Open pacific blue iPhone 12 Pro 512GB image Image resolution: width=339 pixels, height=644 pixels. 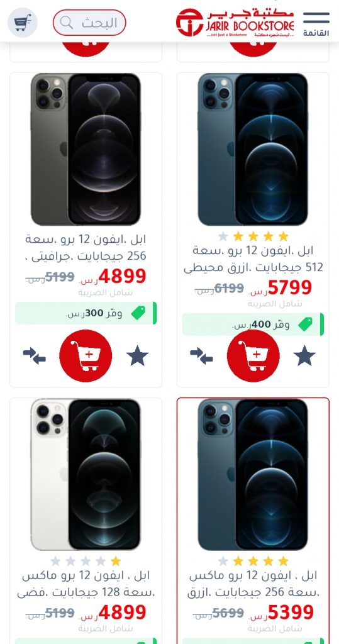click(253, 150)
